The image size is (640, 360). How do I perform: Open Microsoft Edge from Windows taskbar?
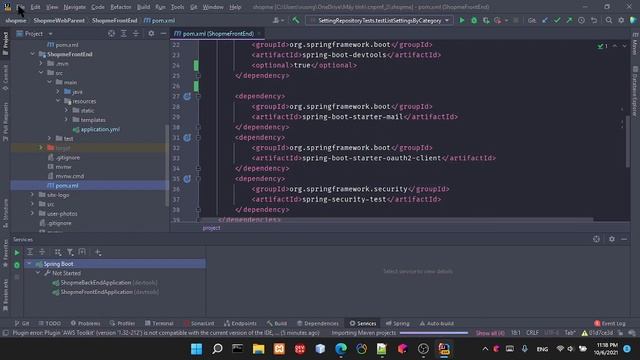click(x=341, y=349)
